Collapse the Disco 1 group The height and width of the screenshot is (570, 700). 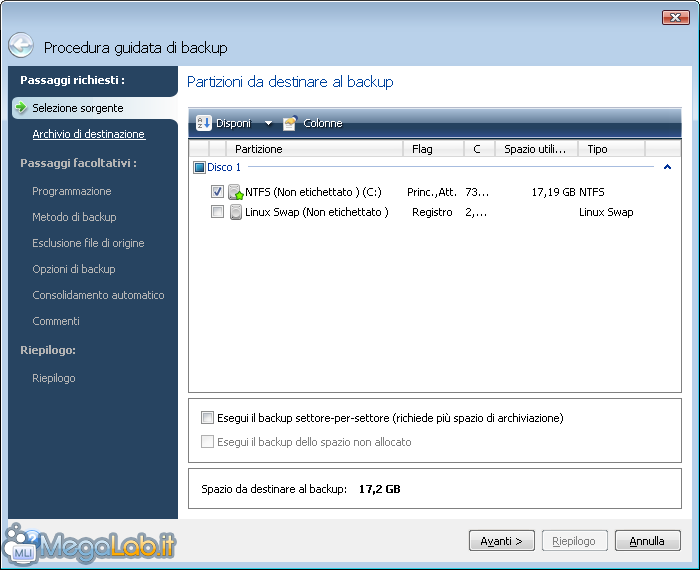(x=666, y=168)
